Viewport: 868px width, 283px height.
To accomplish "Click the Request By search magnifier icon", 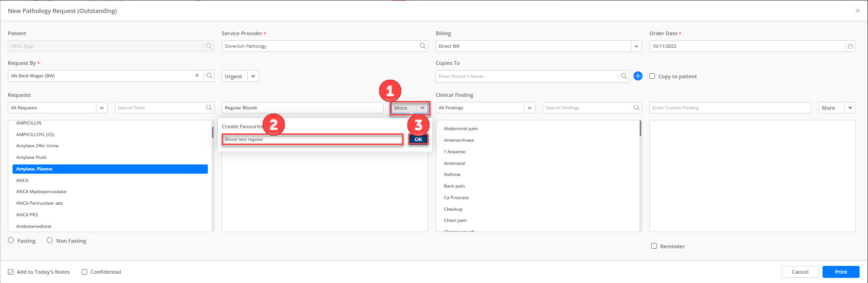I will [209, 75].
